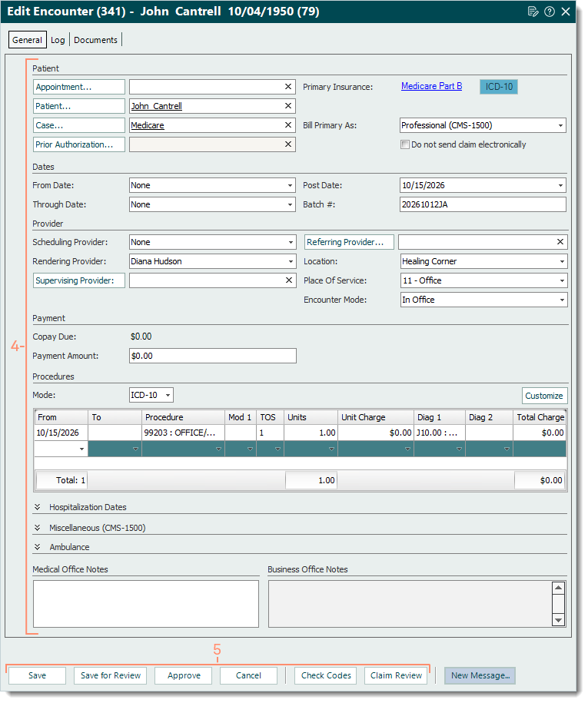Click the Case... button
588x703 pixels.
(x=79, y=125)
